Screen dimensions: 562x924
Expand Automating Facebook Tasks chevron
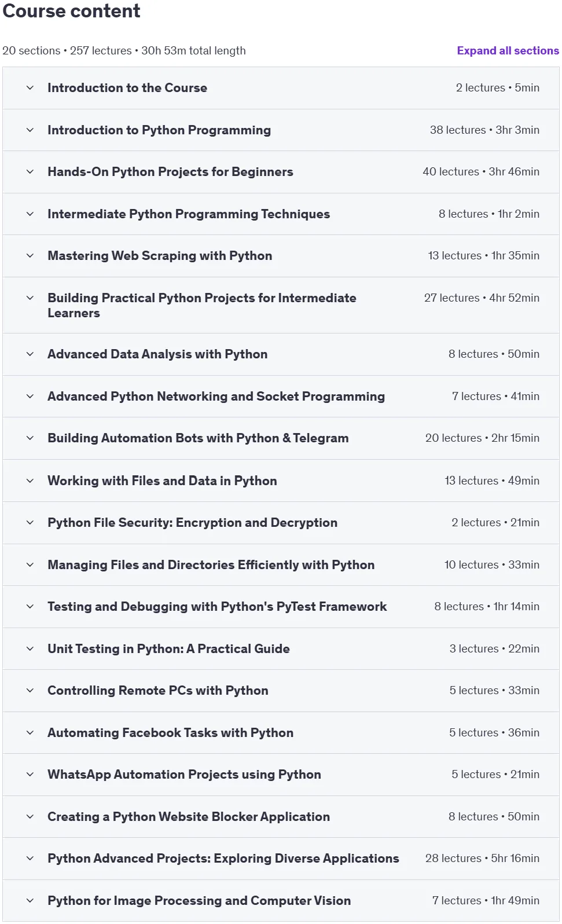(30, 733)
